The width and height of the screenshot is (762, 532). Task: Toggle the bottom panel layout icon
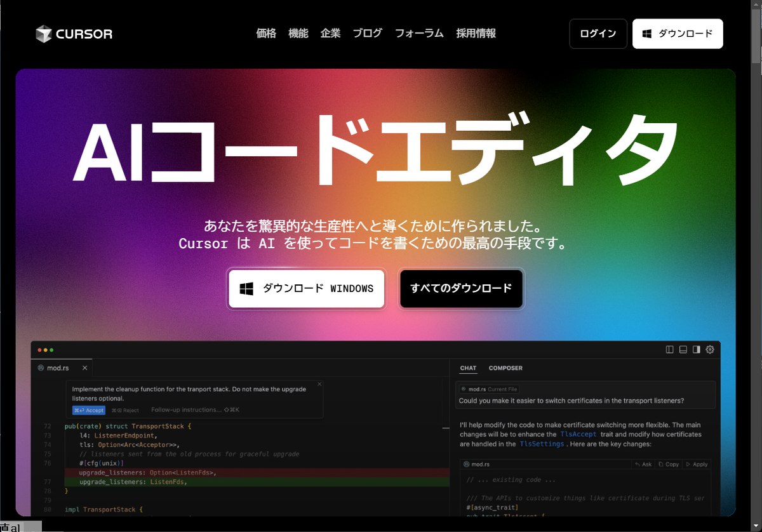click(683, 350)
